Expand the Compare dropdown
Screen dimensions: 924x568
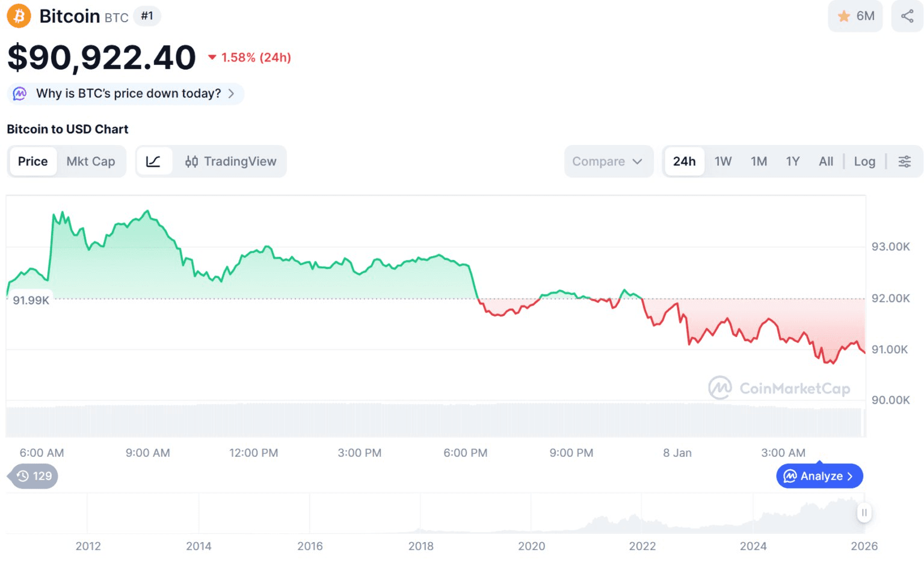[608, 161]
